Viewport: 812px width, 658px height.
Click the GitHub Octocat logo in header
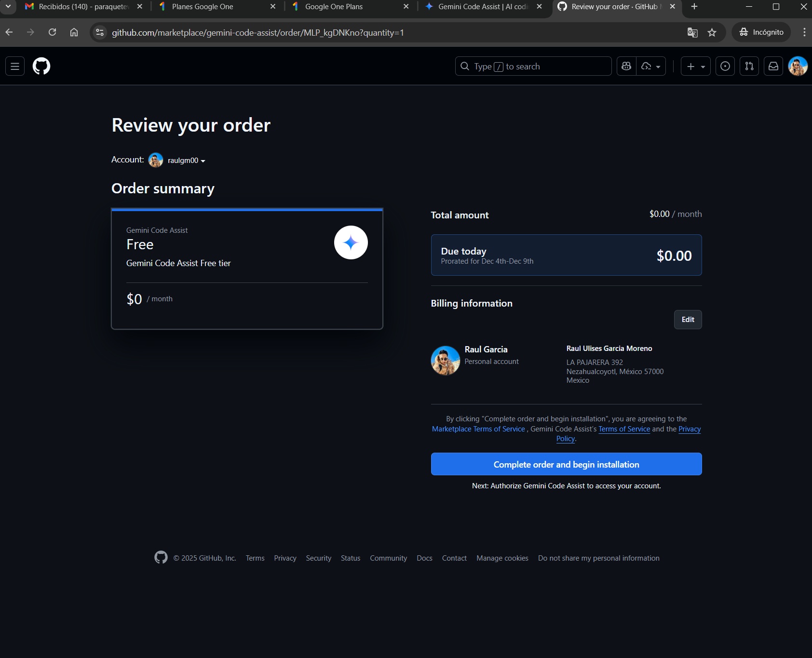tap(41, 66)
